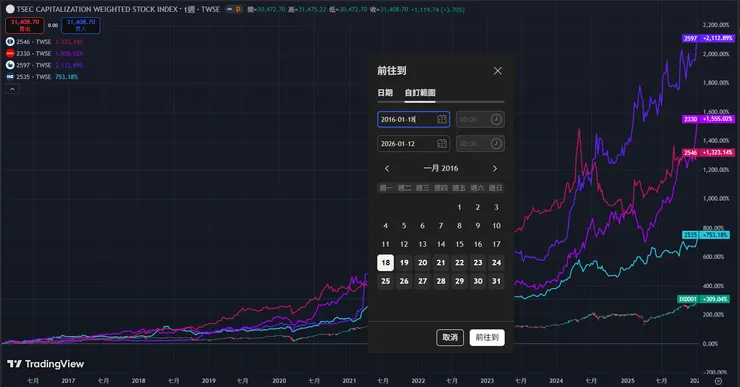Select the 2535 · TWSE legend entry
The height and width of the screenshot is (387, 740).
[x=34, y=76]
